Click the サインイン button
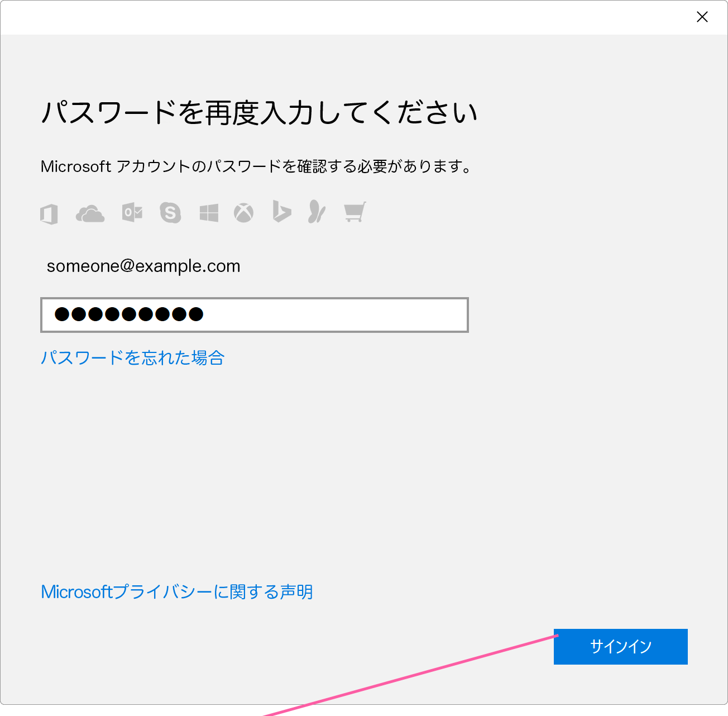This screenshot has height=716, width=728. tap(621, 647)
